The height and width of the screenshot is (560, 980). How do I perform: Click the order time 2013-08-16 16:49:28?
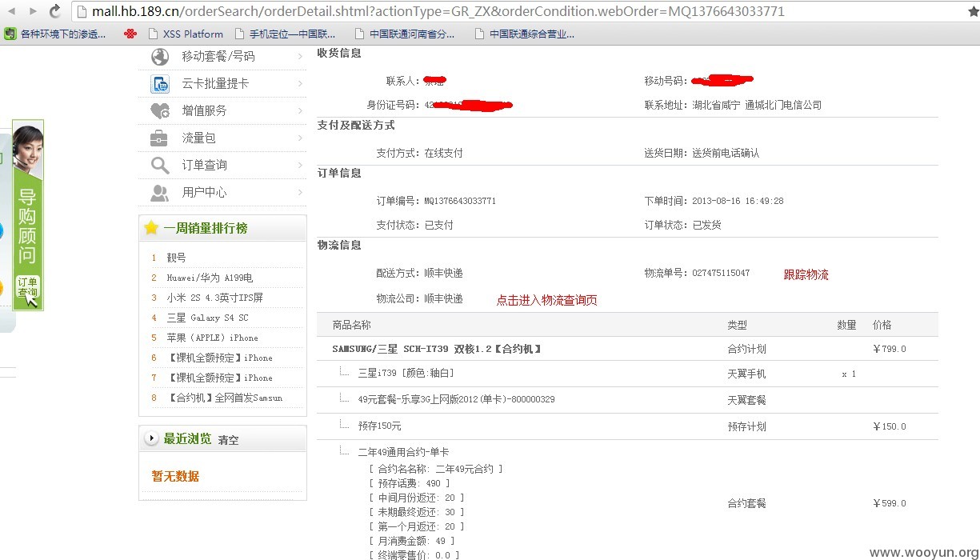[738, 201]
